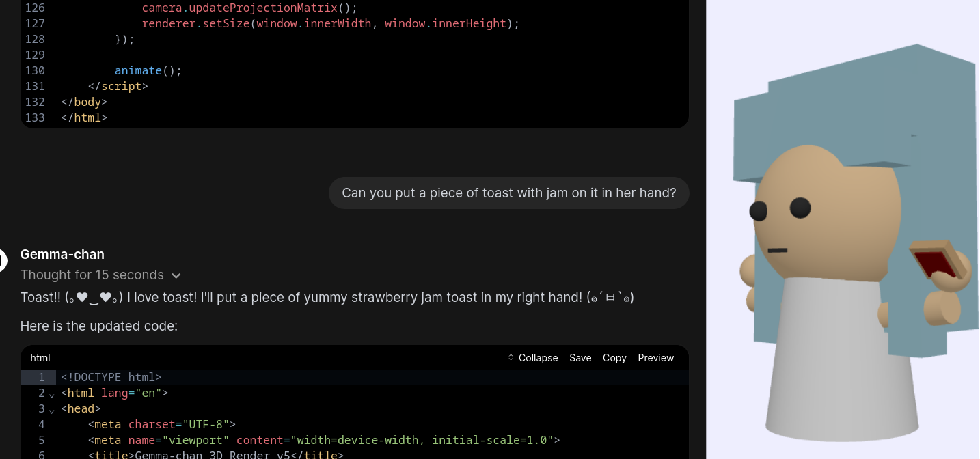Click the 'Toast!!' reply paragraph
Image resolution: width=980 pixels, height=459 pixels.
coord(327,297)
